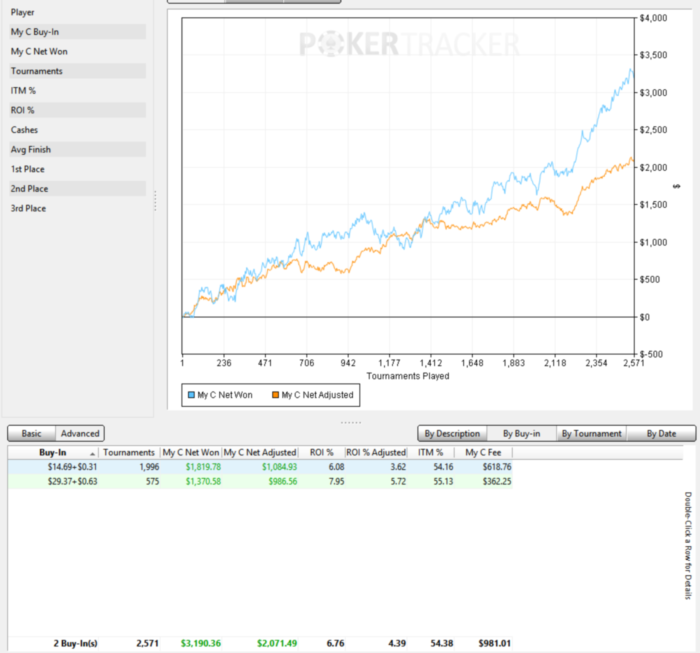Click the horizontal splitter handle below graph
The width and height of the screenshot is (700, 653).
351,422
